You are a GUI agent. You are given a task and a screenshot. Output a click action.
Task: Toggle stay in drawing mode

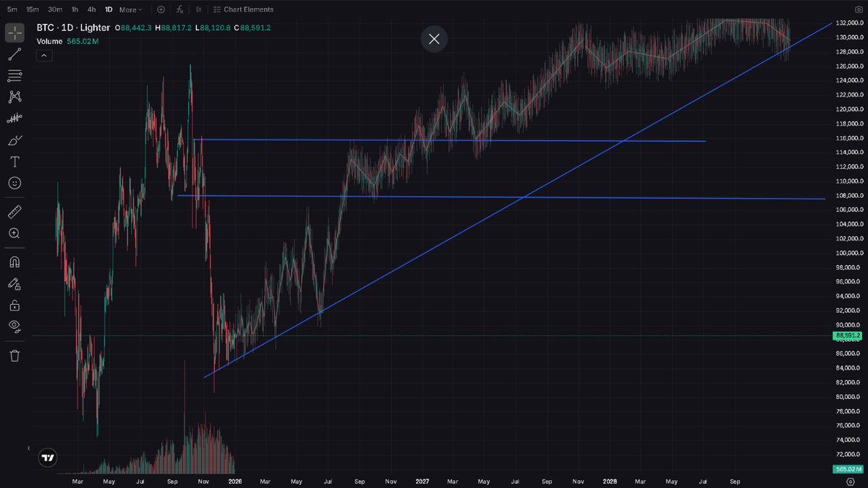(x=14, y=283)
